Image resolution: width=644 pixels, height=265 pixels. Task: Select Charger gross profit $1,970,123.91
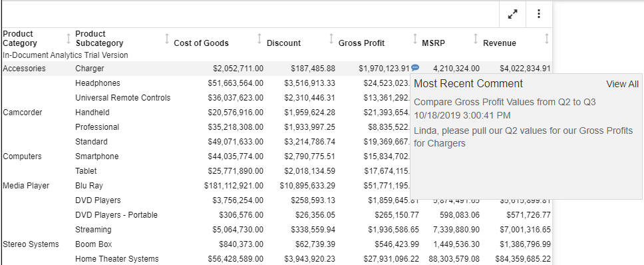384,69
